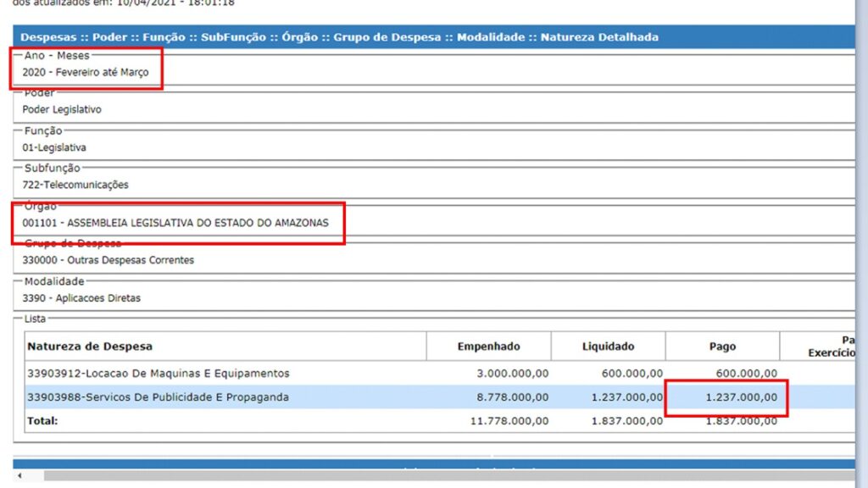Click the Empenhado value 8.778.000,00 cell
Screen dimensions: 868x488
511,397
